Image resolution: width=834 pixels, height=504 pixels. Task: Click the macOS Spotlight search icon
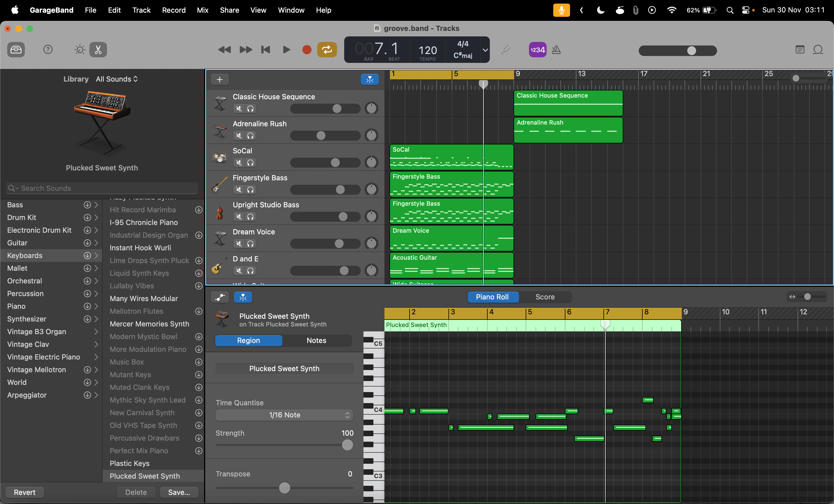pos(730,10)
